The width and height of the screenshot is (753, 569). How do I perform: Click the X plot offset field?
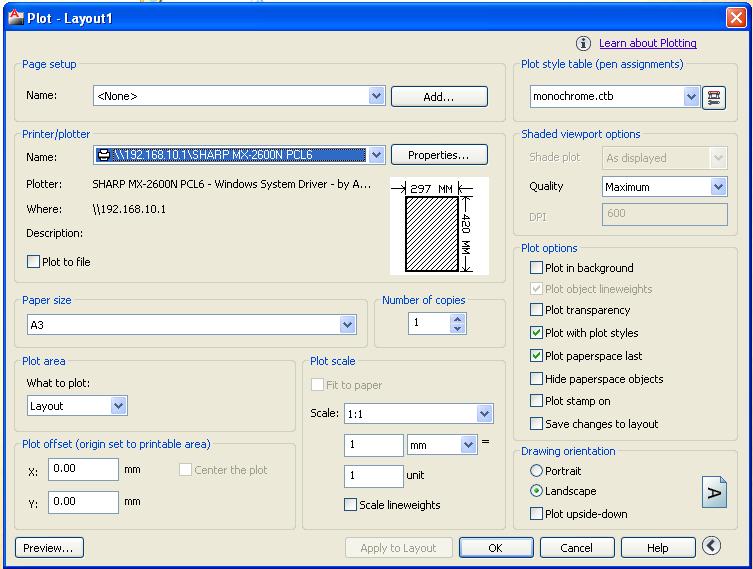[83, 469]
